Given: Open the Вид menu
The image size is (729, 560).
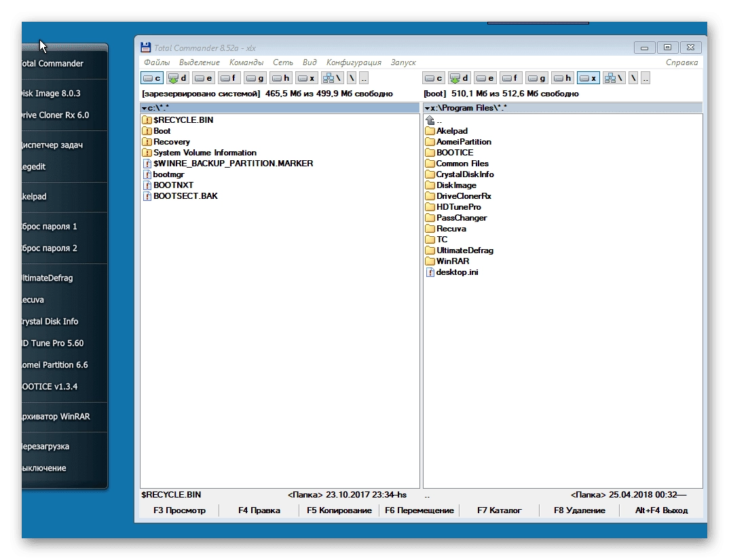Looking at the screenshot, I should point(310,62).
